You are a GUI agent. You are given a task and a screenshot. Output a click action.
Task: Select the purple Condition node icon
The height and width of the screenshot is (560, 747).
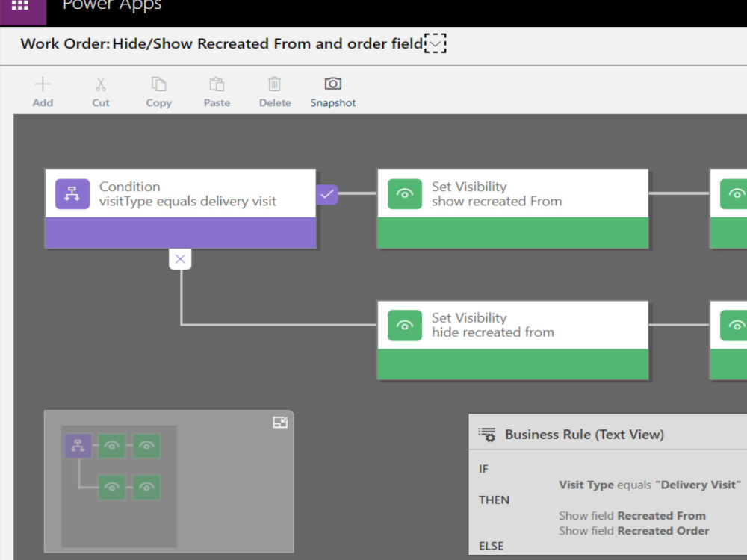click(72, 194)
